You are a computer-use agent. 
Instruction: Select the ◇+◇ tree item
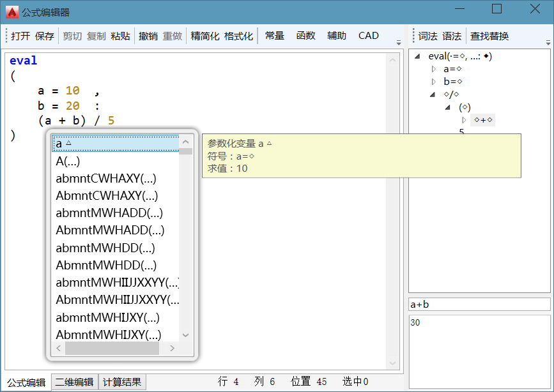(483, 120)
